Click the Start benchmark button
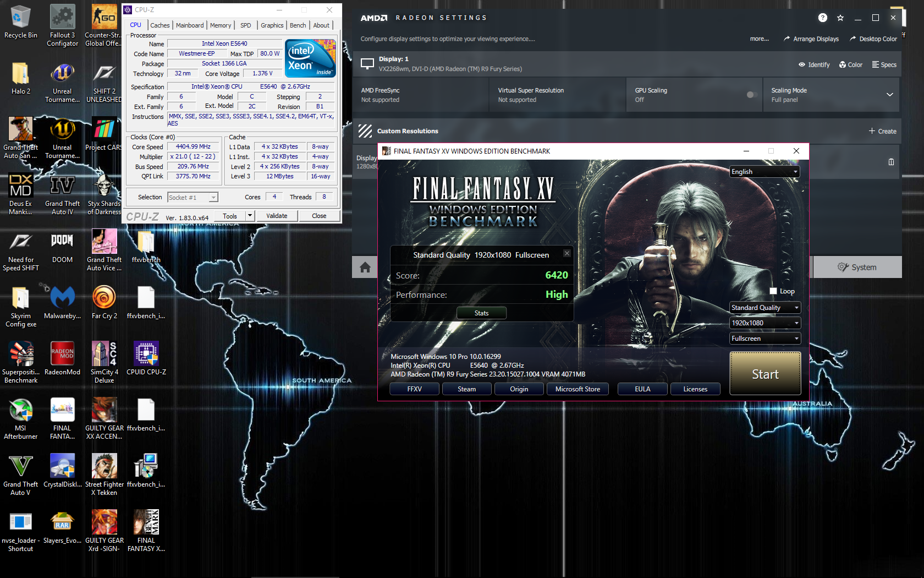 point(765,374)
